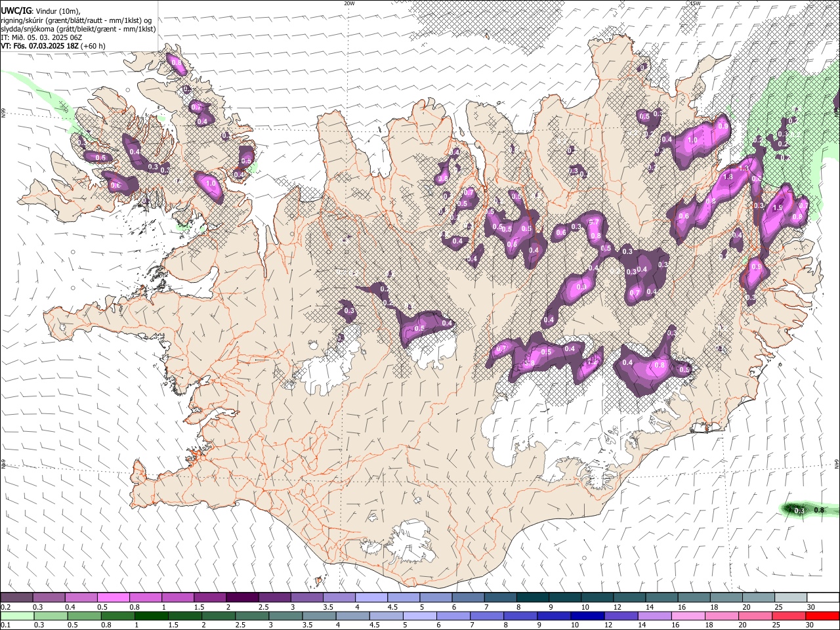Click the '1.9' snowfall value on the map
This screenshot has width=840, height=630.
778,207
